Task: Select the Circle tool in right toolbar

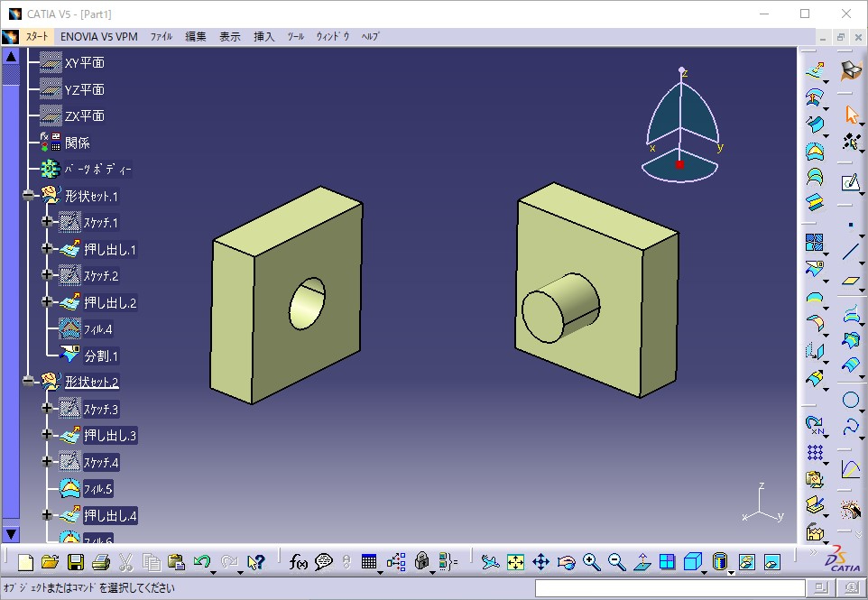Action: click(x=850, y=400)
